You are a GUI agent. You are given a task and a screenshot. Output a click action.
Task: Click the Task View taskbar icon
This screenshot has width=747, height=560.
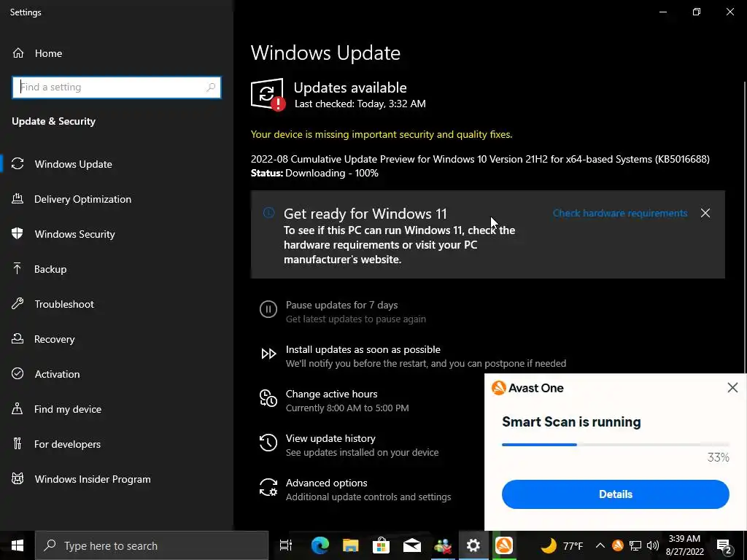tap(286, 545)
